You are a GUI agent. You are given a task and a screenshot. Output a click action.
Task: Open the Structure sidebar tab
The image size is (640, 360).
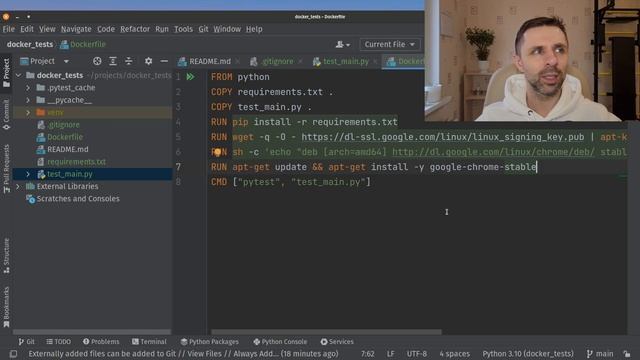pyautogui.click(x=6, y=256)
